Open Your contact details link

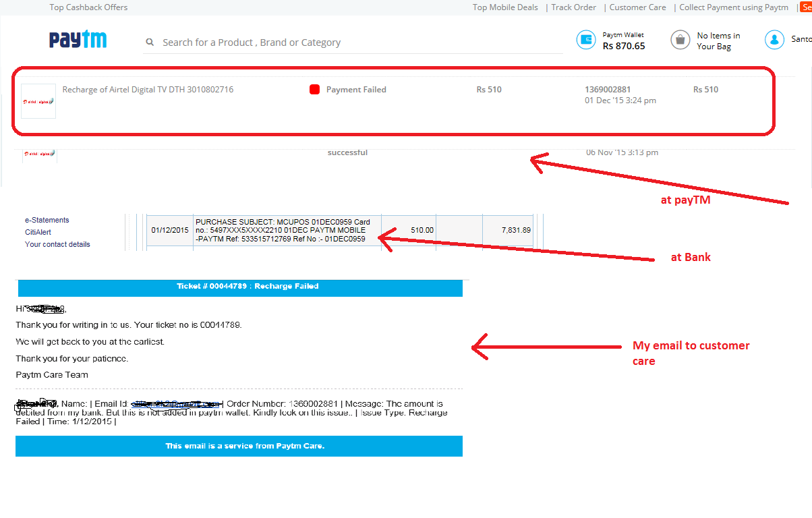tap(57, 244)
